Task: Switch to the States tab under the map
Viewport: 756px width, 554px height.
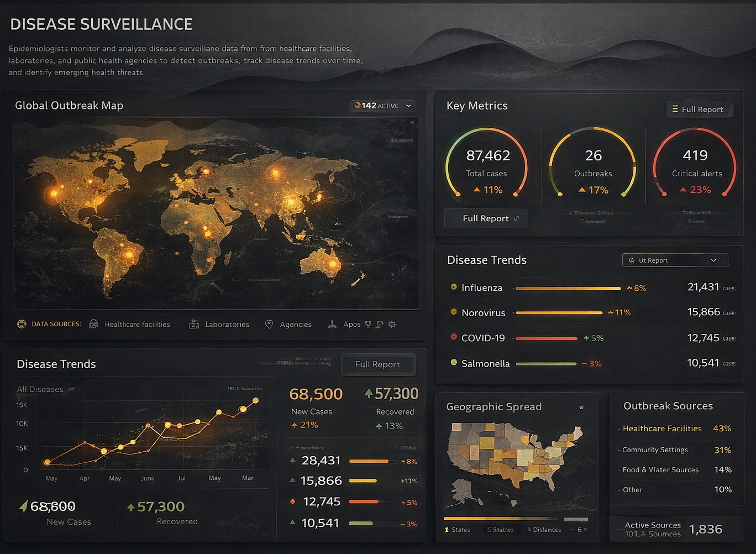Action: tap(457, 529)
